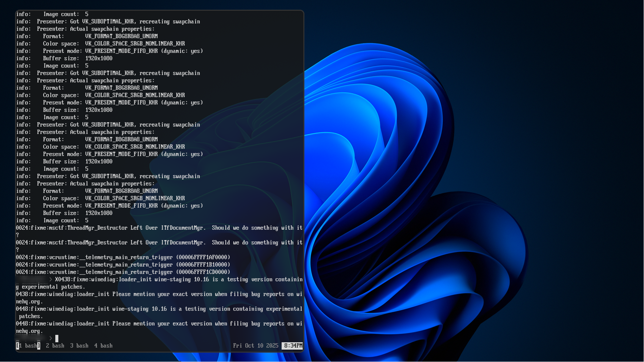The height and width of the screenshot is (362, 644).
Task: Click the prompt chevron before X0438 line
Action: click(x=51, y=279)
